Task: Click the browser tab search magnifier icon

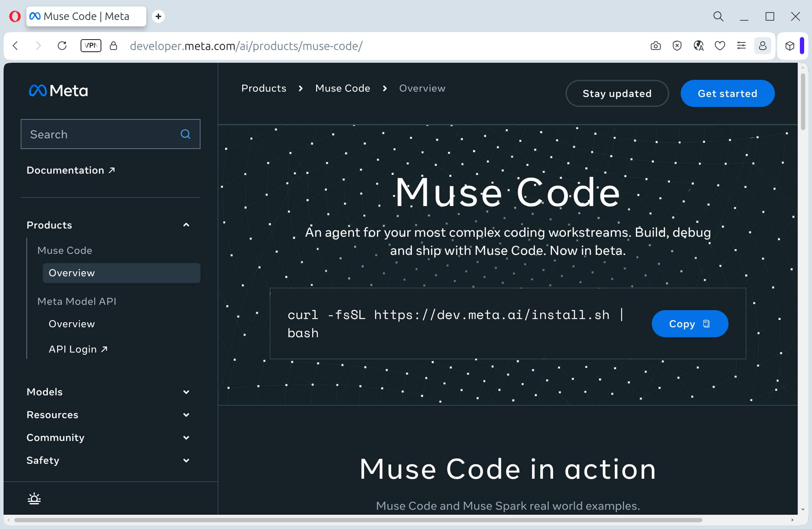Action: coord(718,16)
